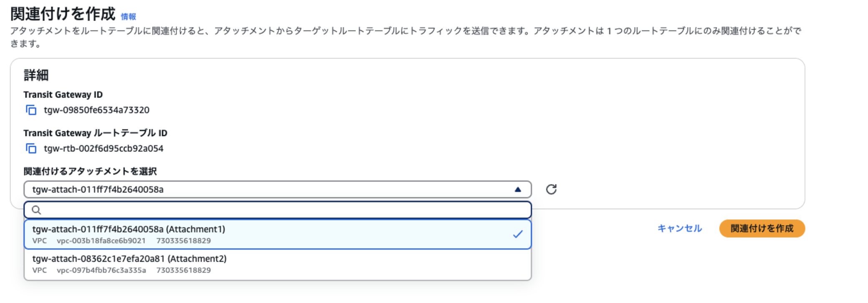Click vpc-097b4fbb76c3a335a in the second option
Screen dimensions: 868x303
[101, 270]
